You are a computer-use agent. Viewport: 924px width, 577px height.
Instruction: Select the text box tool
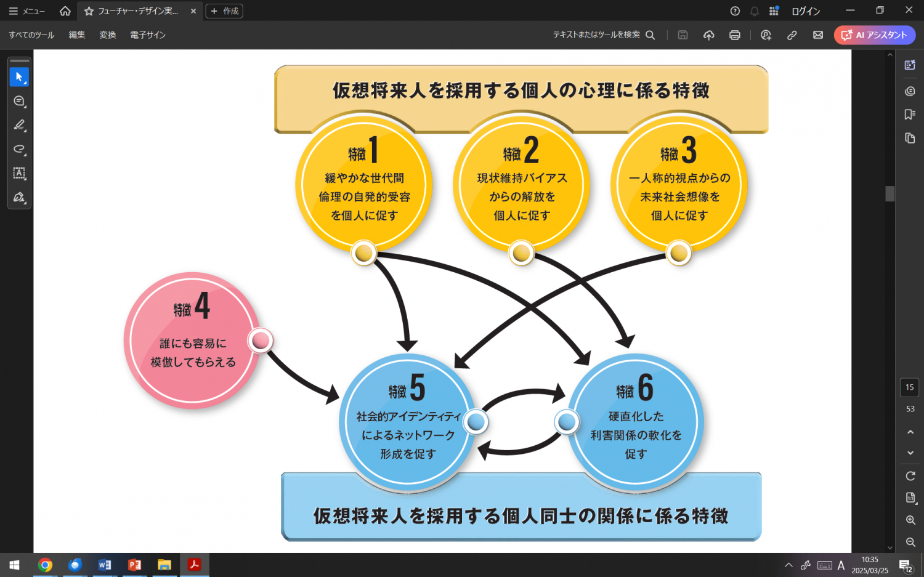tap(19, 173)
